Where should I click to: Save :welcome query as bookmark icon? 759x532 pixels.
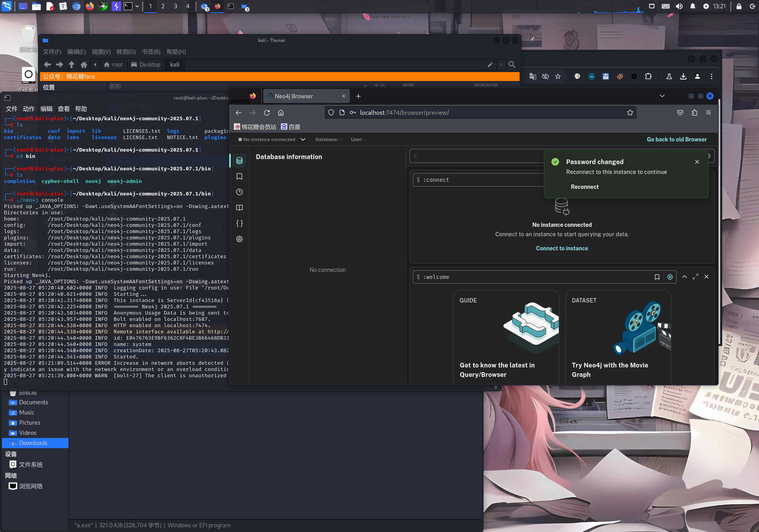coord(657,277)
